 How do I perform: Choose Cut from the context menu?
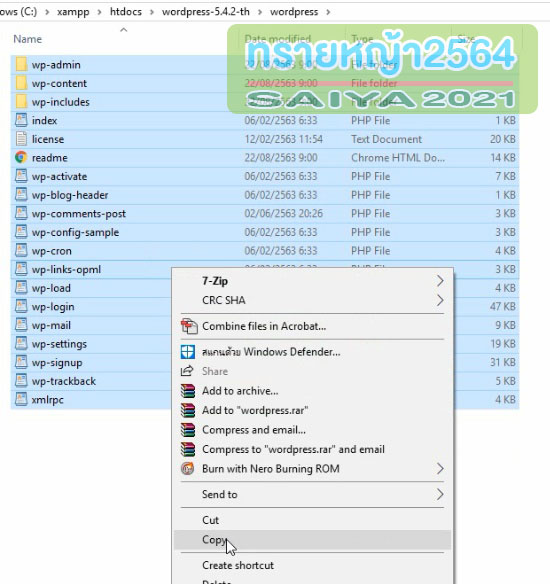pyautogui.click(x=312, y=520)
